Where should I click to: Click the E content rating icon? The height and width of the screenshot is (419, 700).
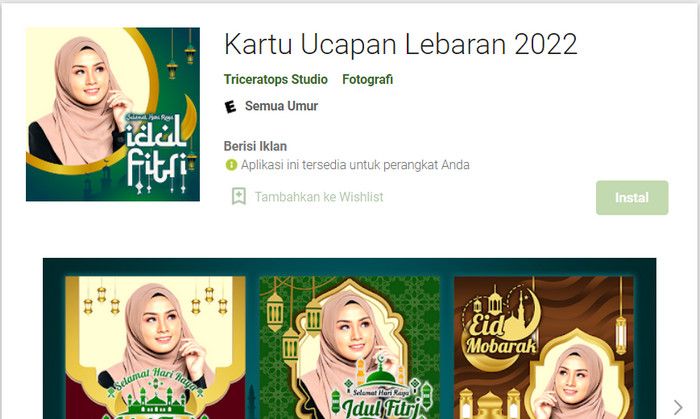[230, 106]
